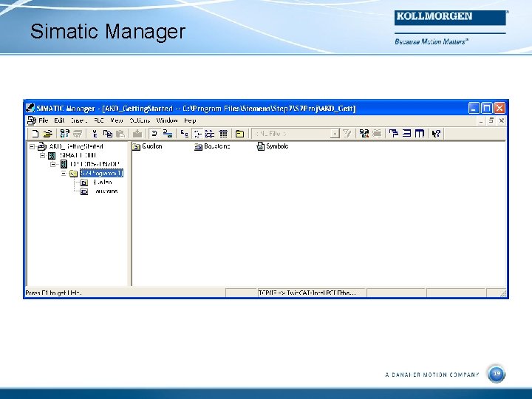The image size is (532, 399).
Task: Click the context Help arrow icon
Action: (437, 134)
